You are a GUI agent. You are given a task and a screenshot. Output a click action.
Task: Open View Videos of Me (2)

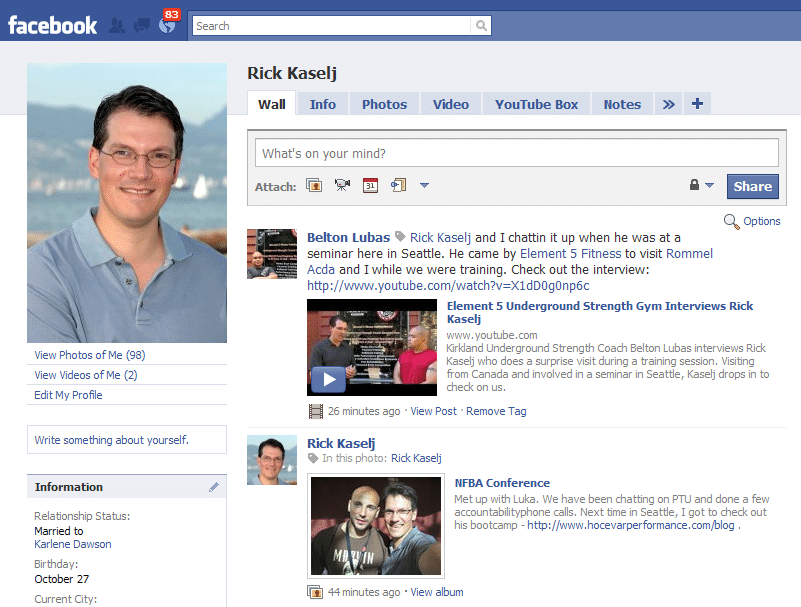86,375
